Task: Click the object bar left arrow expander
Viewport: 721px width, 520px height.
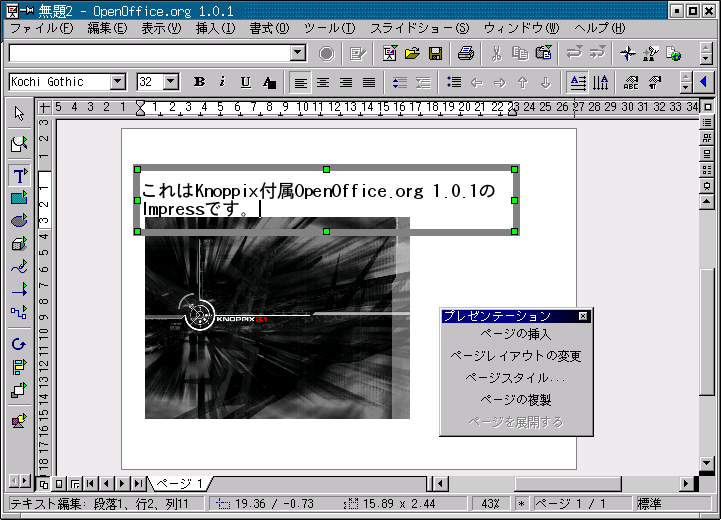Action: pos(704,82)
